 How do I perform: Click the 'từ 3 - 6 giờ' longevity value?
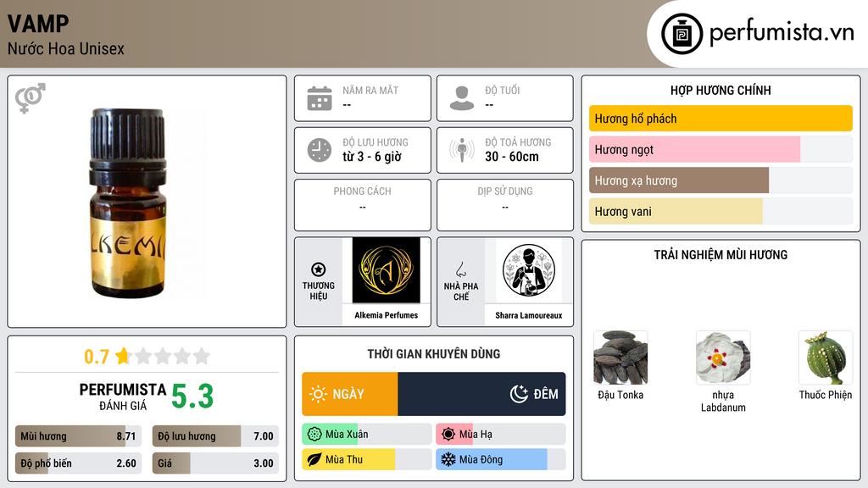pyautogui.click(x=372, y=157)
